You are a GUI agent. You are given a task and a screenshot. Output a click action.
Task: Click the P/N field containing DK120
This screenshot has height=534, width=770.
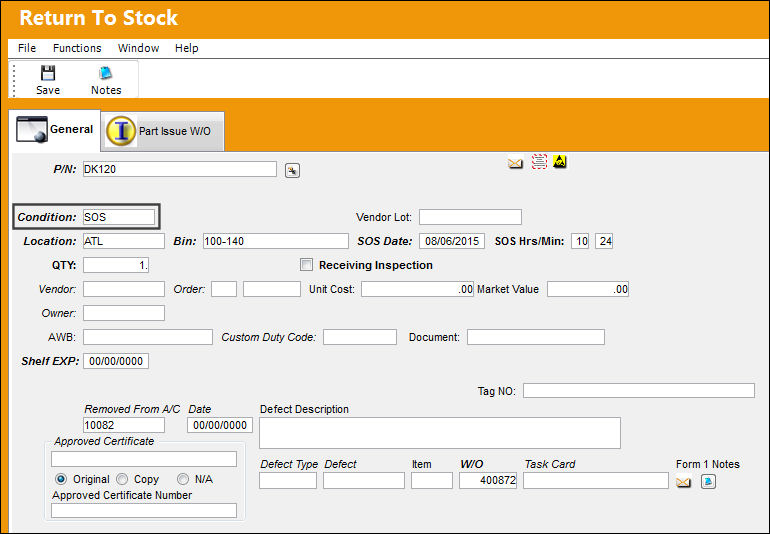point(180,169)
